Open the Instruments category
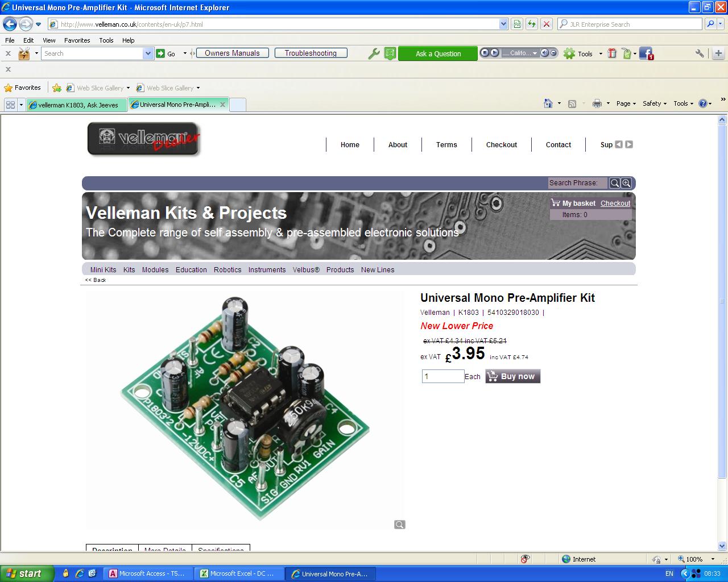The width and height of the screenshot is (728, 582). (x=267, y=270)
